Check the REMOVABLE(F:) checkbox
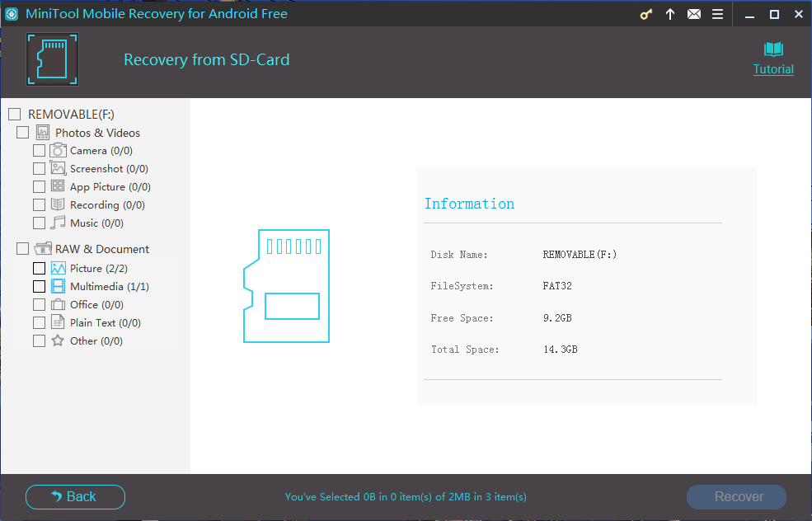This screenshot has height=521, width=812. point(15,114)
